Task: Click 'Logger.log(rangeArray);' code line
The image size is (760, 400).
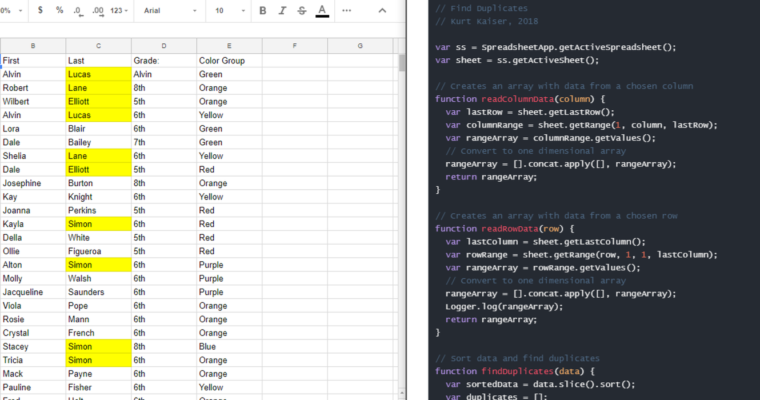Action: (x=504, y=306)
